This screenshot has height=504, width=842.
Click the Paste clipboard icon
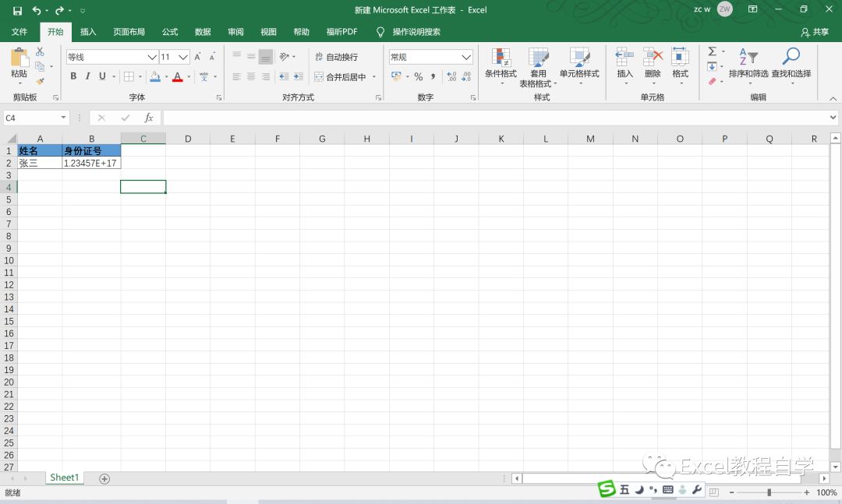point(19,58)
